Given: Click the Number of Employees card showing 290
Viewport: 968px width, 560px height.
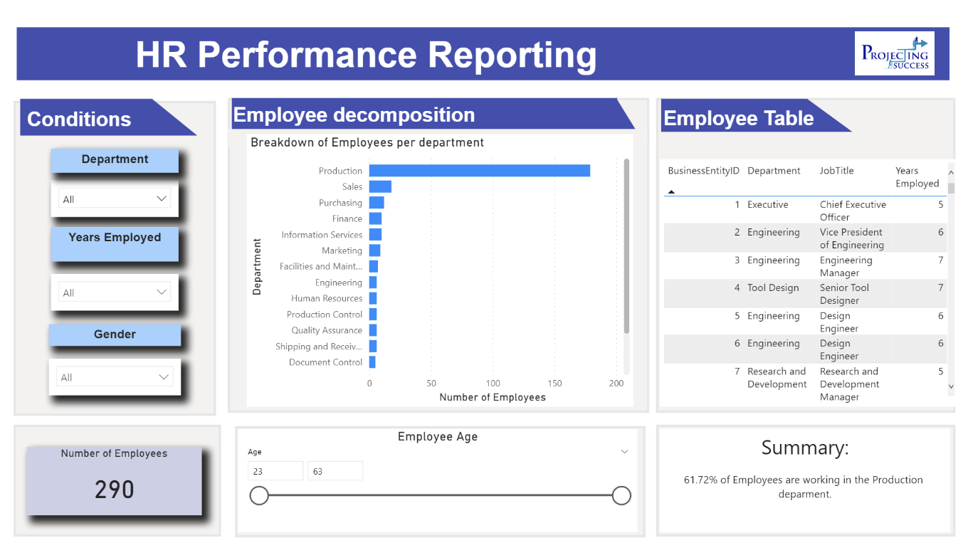Looking at the screenshot, I should click(x=115, y=481).
